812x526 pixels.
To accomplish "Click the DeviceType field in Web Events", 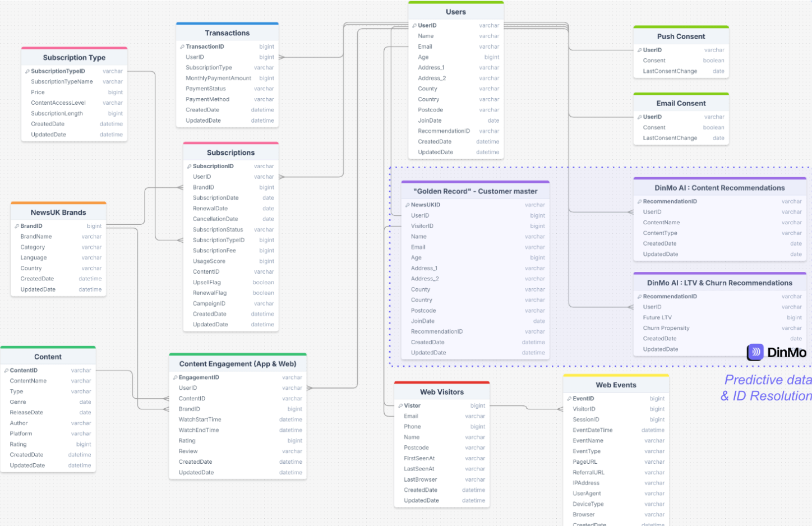I will [x=616, y=504].
